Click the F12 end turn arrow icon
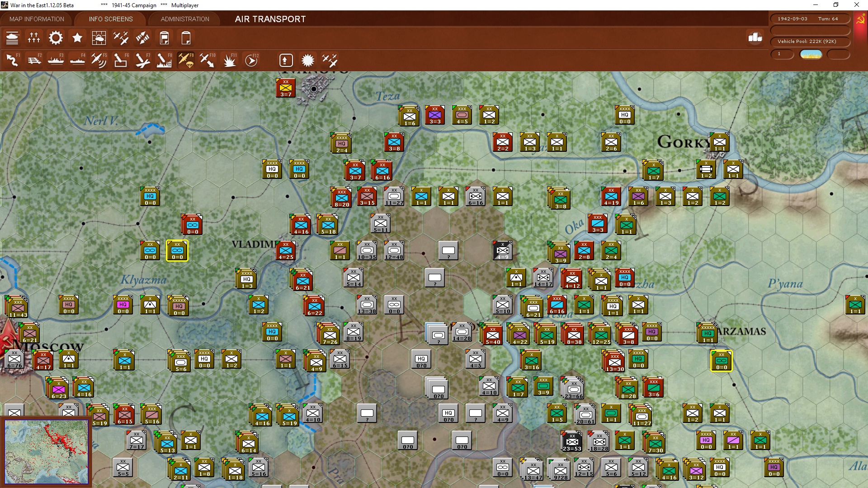Image resolution: width=868 pixels, height=488 pixels. (x=251, y=60)
